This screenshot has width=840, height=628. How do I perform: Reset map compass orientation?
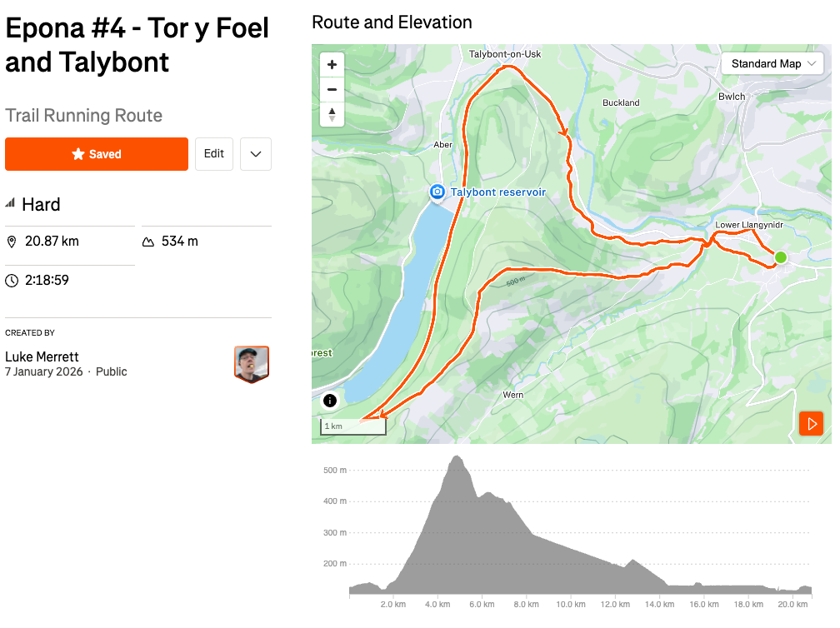[x=332, y=114]
